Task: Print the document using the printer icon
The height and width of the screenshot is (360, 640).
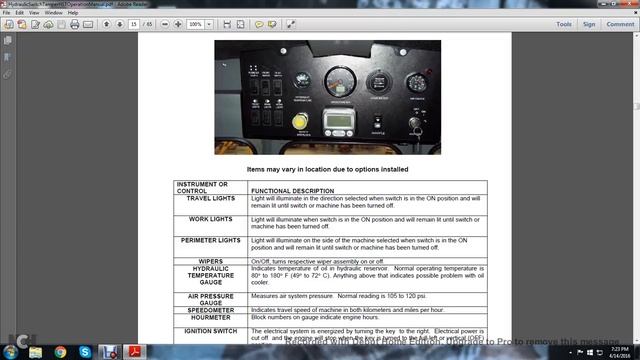Action: point(74,24)
